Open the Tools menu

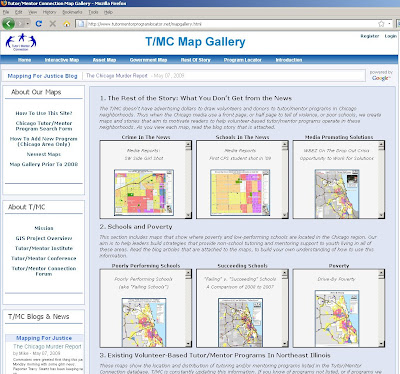click(93, 12)
